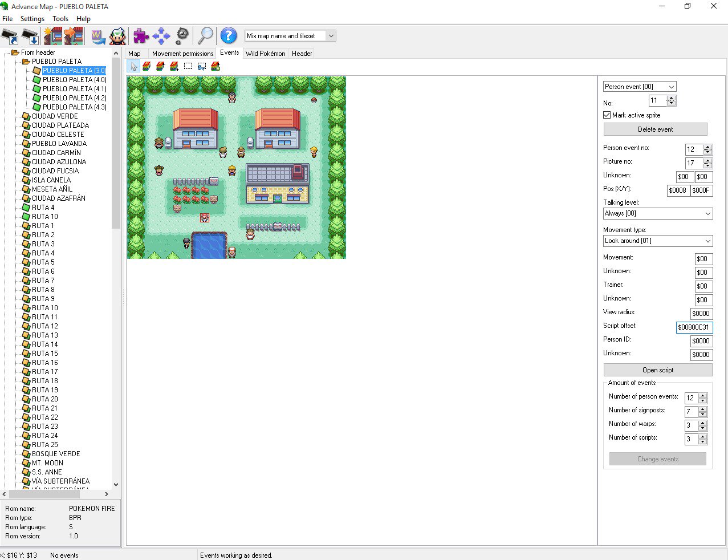This screenshot has width=728, height=560.
Task: Toggle the Mark active sprite checkbox
Action: tap(607, 115)
